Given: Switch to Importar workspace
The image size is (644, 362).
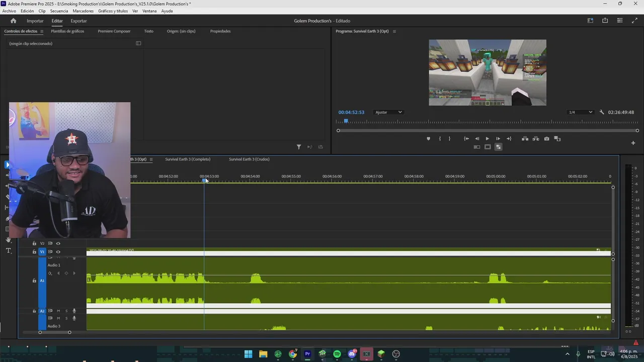Looking at the screenshot, I should click(x=35, y=21).
